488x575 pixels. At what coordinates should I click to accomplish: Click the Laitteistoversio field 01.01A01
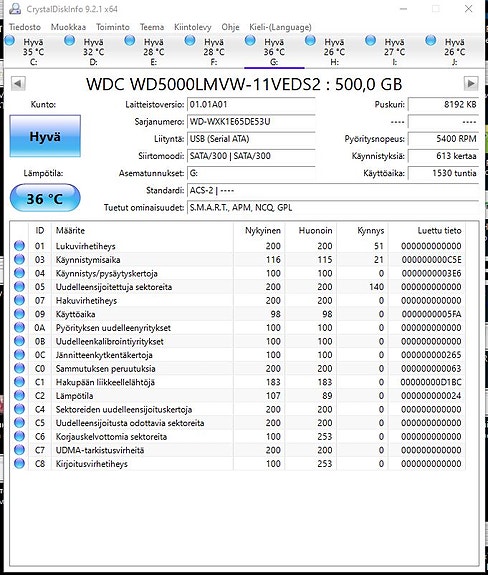[251, 105]
